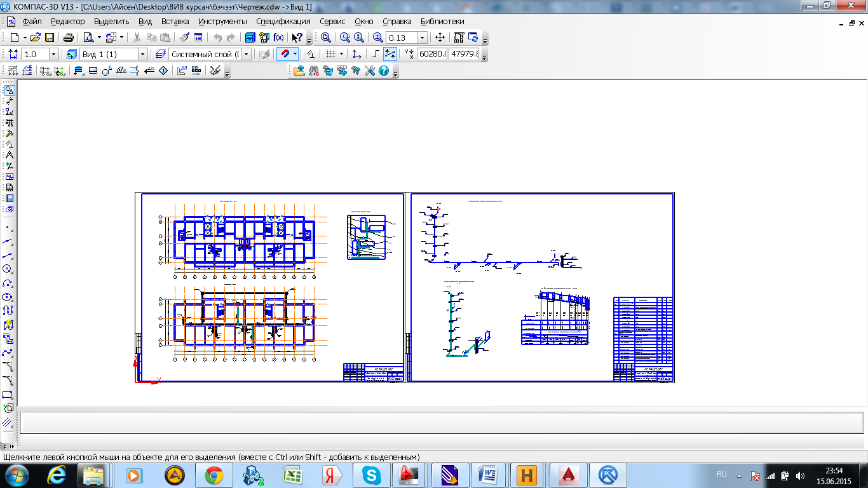Expand the print preview arrow dropdown

tap(99, 37)
